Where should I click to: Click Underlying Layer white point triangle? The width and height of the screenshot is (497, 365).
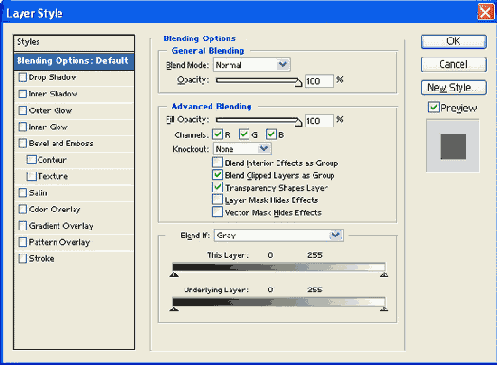tap(384, 309)
